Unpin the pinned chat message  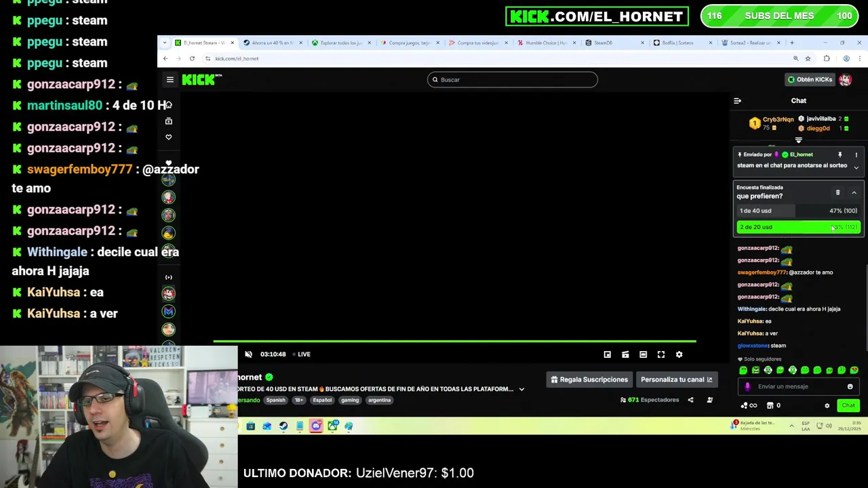tap(840, 155)
